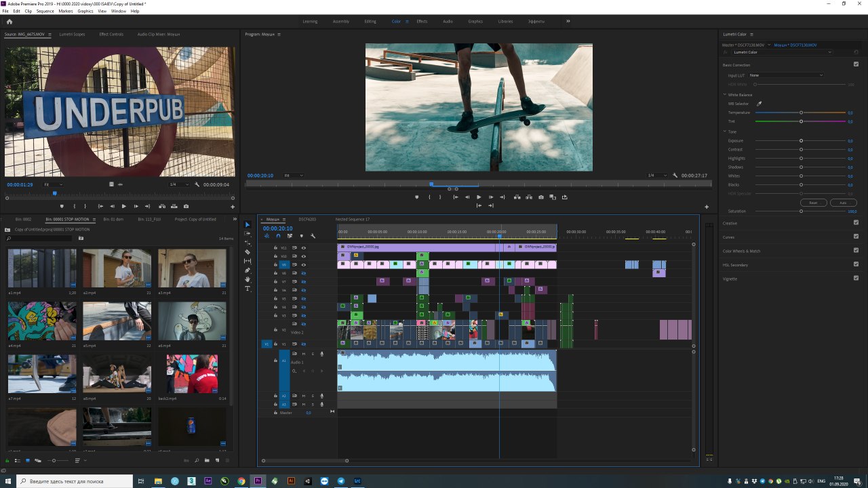Toggle Curves section checkbox

click(x=856, y=237)
